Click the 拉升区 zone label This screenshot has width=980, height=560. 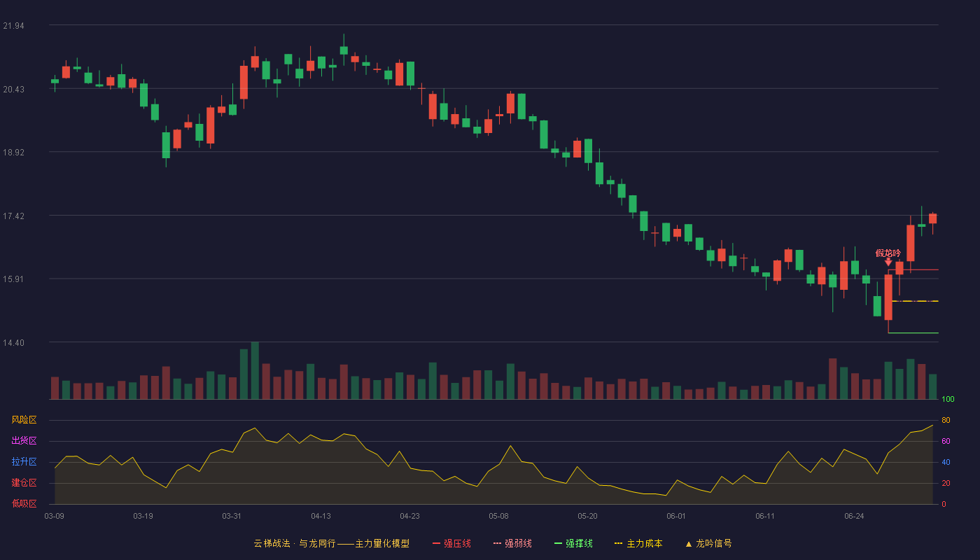[x=24, y=462]
